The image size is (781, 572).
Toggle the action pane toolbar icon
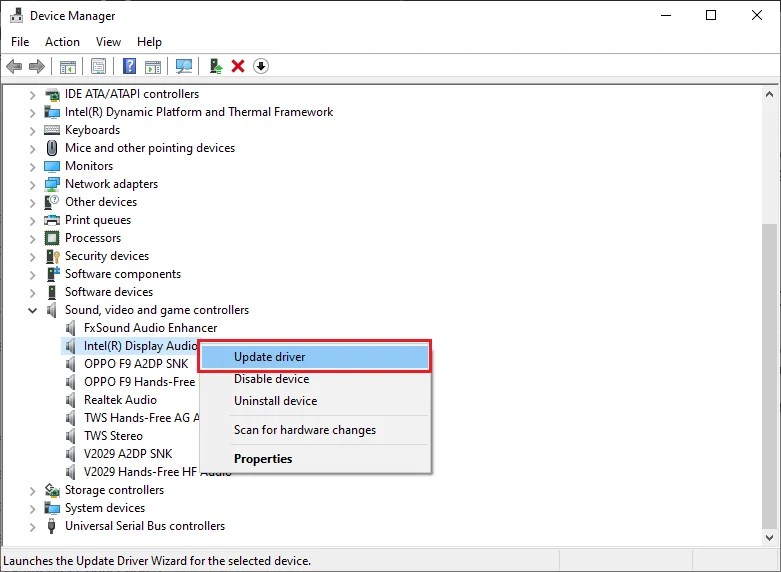coord(153,66)
